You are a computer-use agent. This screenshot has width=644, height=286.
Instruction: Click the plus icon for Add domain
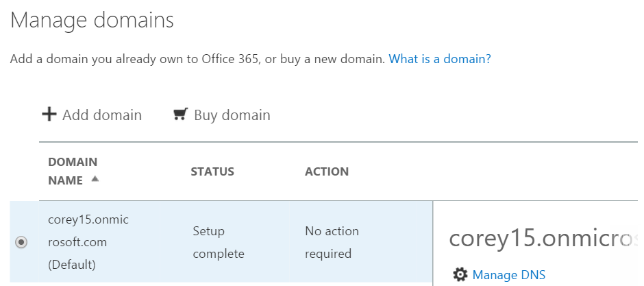[x=49, y=115]
